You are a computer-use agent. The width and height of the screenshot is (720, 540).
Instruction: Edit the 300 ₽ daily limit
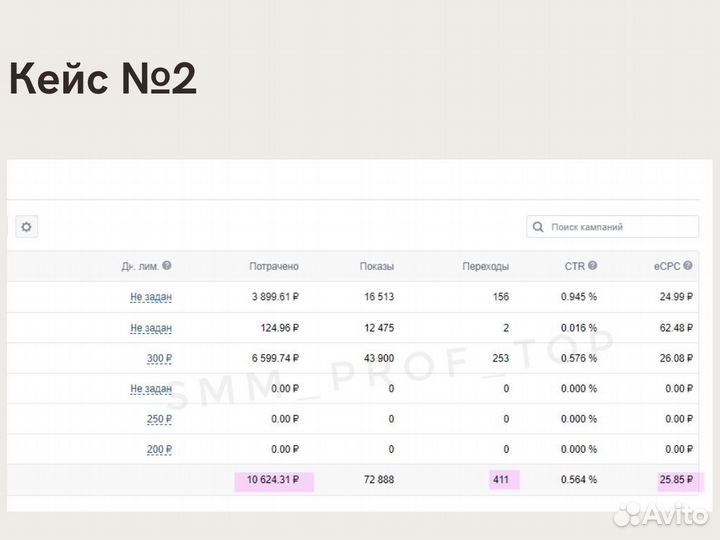(x=159, y=358)
